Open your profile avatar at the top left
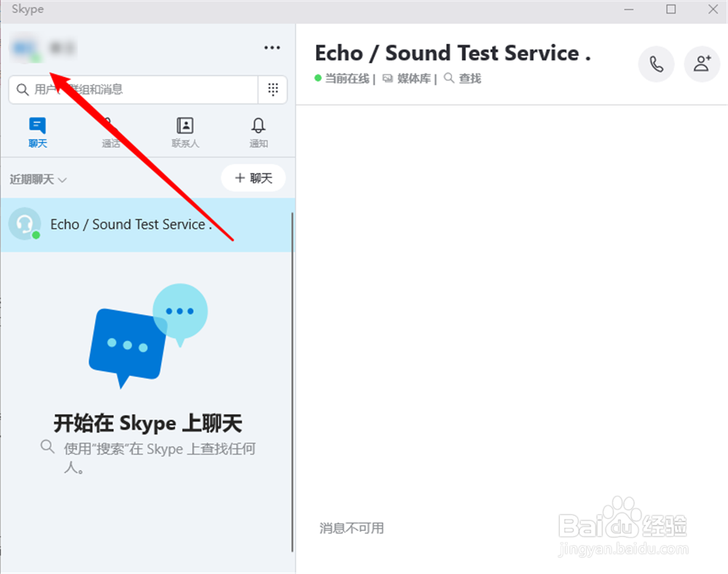Image resolution: width=728 pixels, height=574 pixels. 22,47
